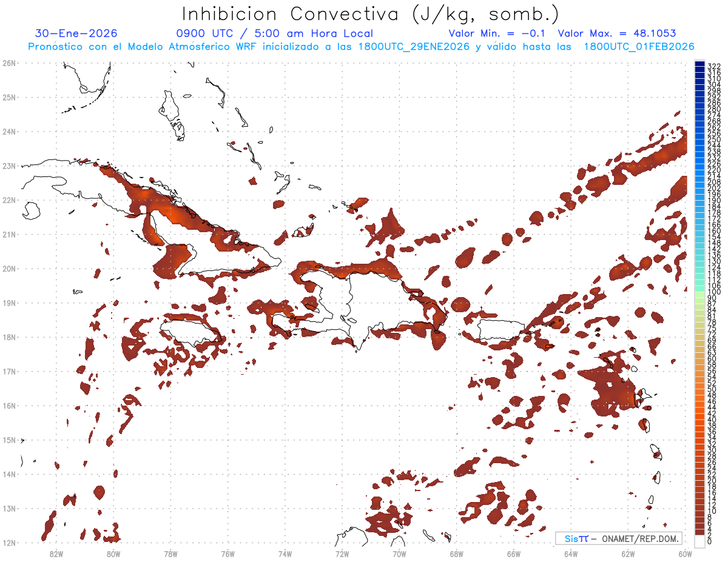
Task: Click the 23N latitude label
Action: tap(9, 166)
